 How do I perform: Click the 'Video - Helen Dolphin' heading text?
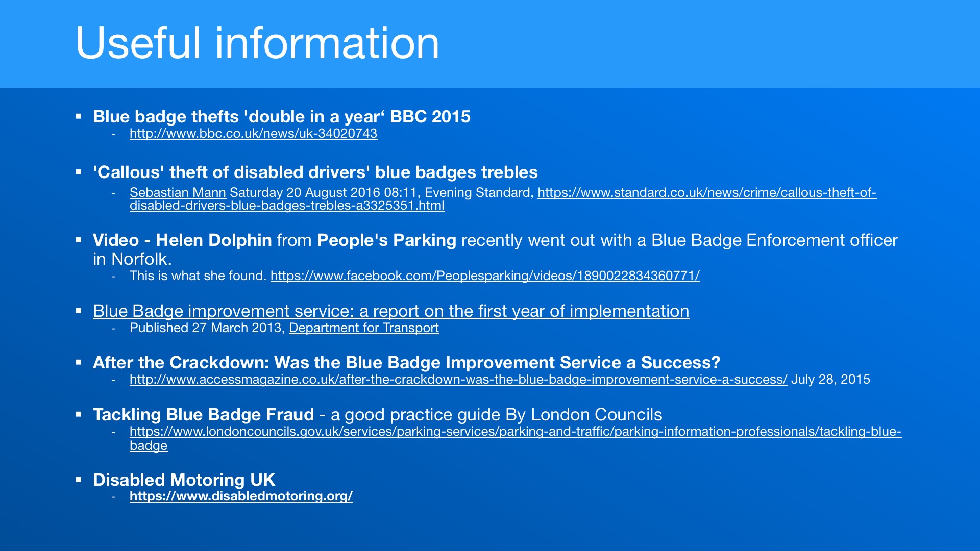pos(182,240)
